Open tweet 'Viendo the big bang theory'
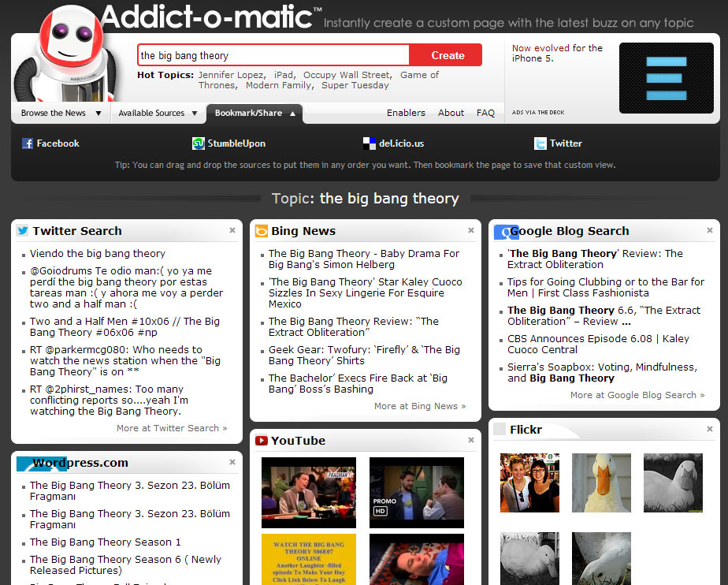 tap(98, 253)
